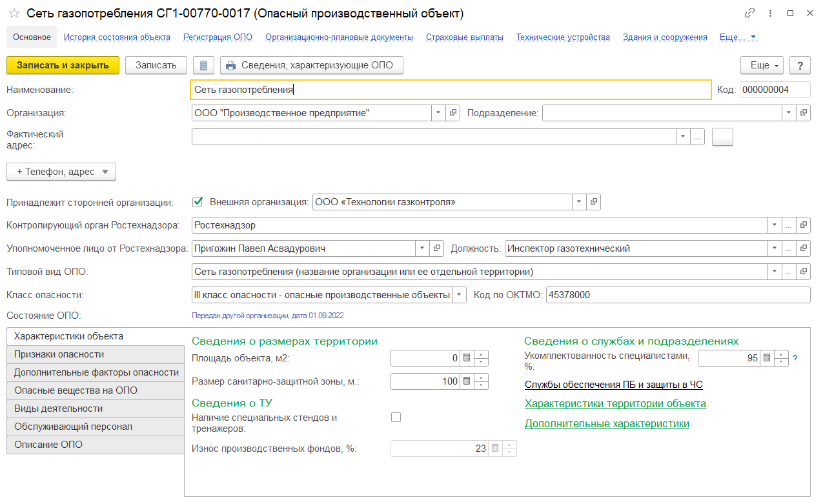This screenshot has width=823, height=504.
Task: Open Характеристики территории объекта link
Action: coord(615,404)
